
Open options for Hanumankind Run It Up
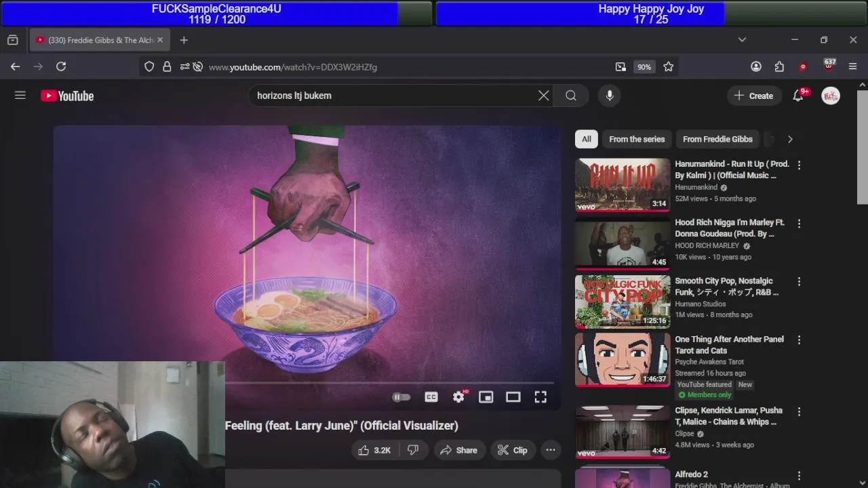click(799, 165)
